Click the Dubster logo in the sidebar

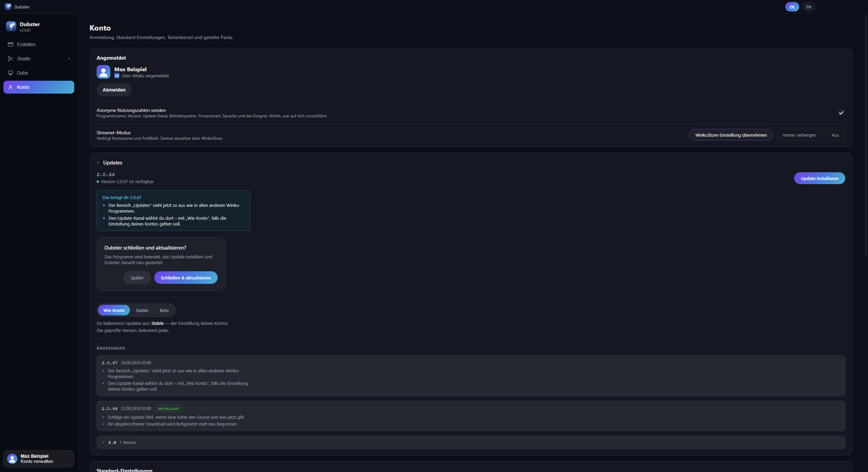click(x=11, y=26)
